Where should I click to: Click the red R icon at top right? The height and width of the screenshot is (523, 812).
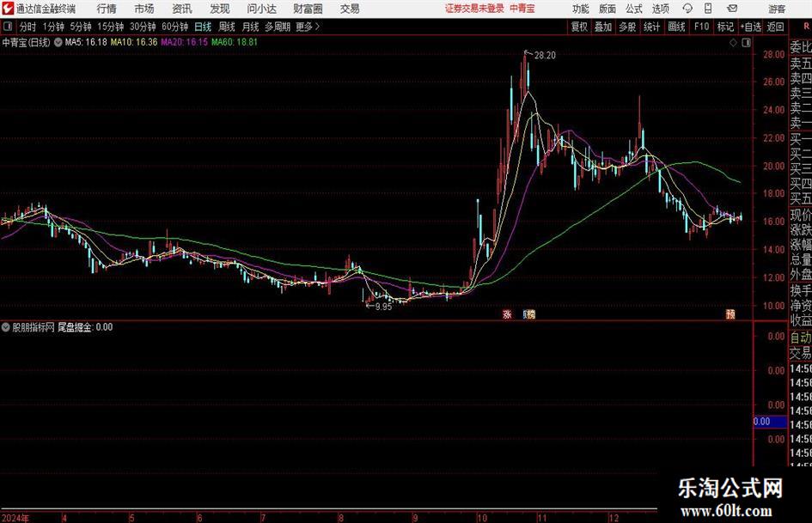tap(806, 27)
